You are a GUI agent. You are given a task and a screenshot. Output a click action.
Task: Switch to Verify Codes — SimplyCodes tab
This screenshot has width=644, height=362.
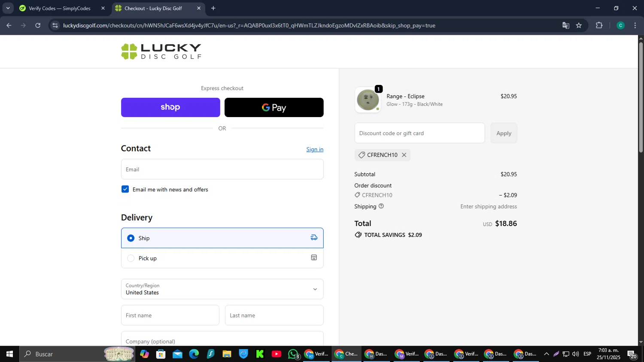(60, 8)
